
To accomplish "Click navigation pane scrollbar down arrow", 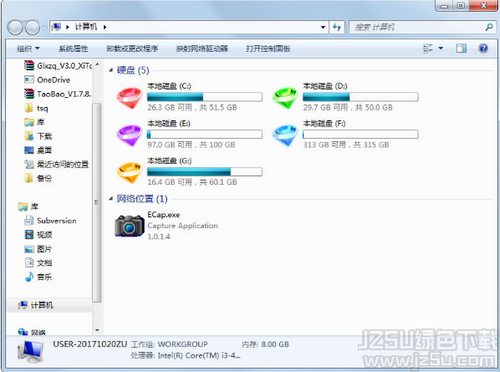I will click(97, 330).
